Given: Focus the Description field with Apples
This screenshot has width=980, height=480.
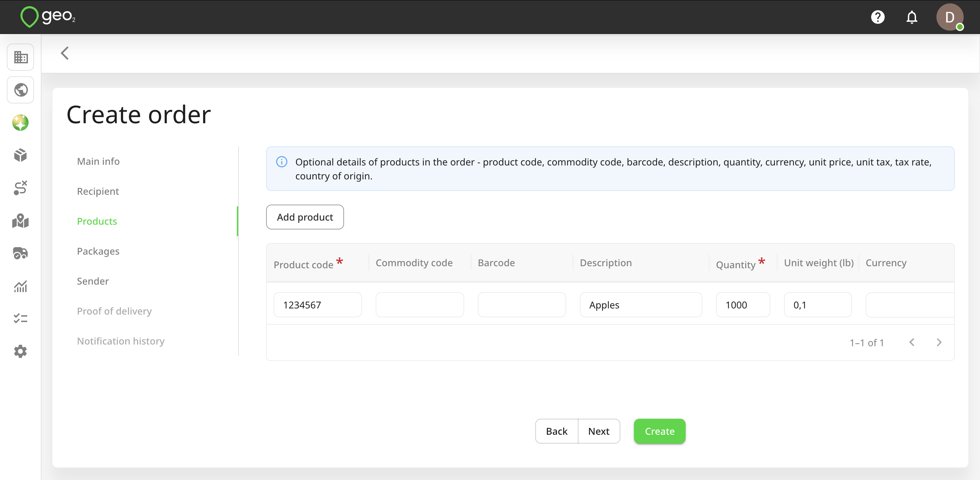Looking at the screenshot, I should [641, 305].
